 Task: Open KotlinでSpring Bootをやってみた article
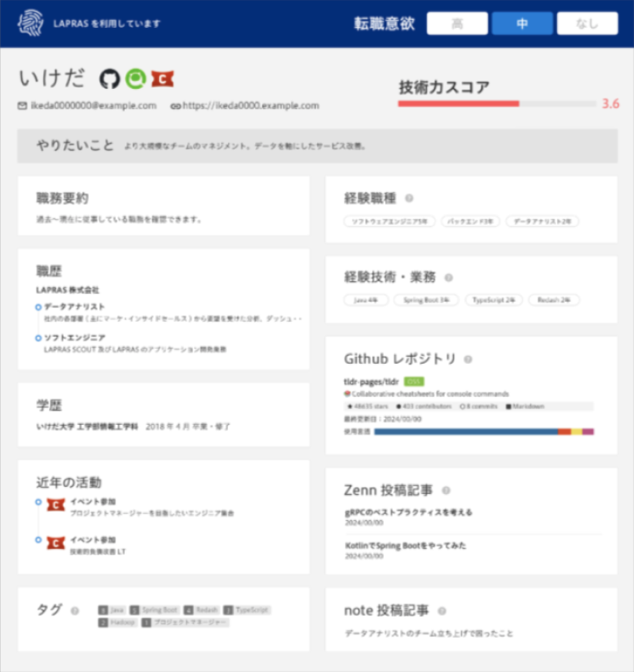[x=405, y=546]
